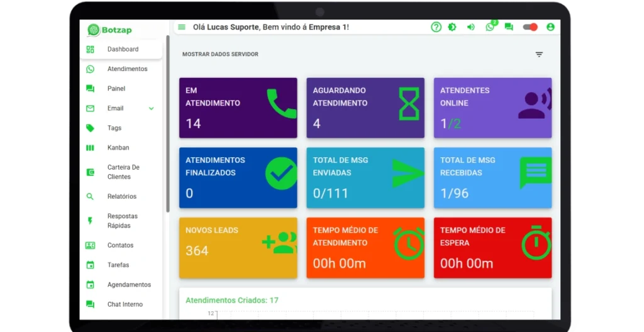The width and height of the screenshot is (644, 332).
Task: Click Mostrar Dados Servidor button
Action: pyautogui.click(x=220, y=55)
